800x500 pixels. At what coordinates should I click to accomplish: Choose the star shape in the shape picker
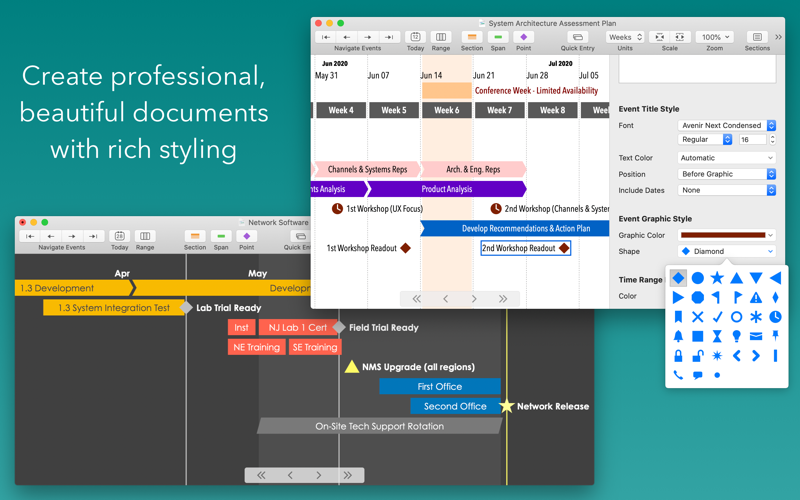coord(717,278)
